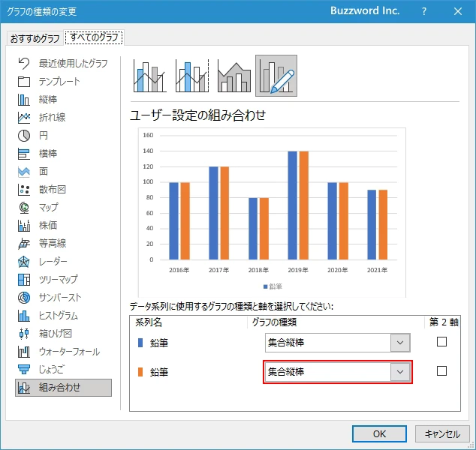The height and width of the screenshot is (450, 476).
Task: Choose the bar chart (横棒) icon
Action: click(24, 154)
